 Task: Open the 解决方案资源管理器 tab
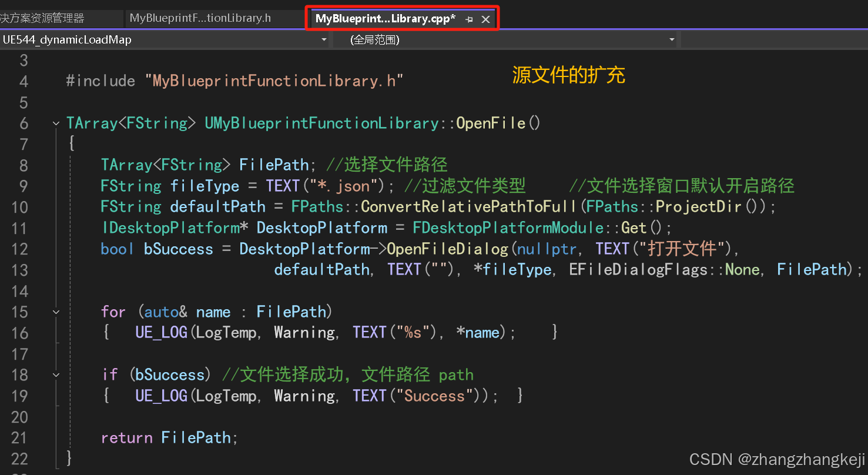(x=42, y=18)
